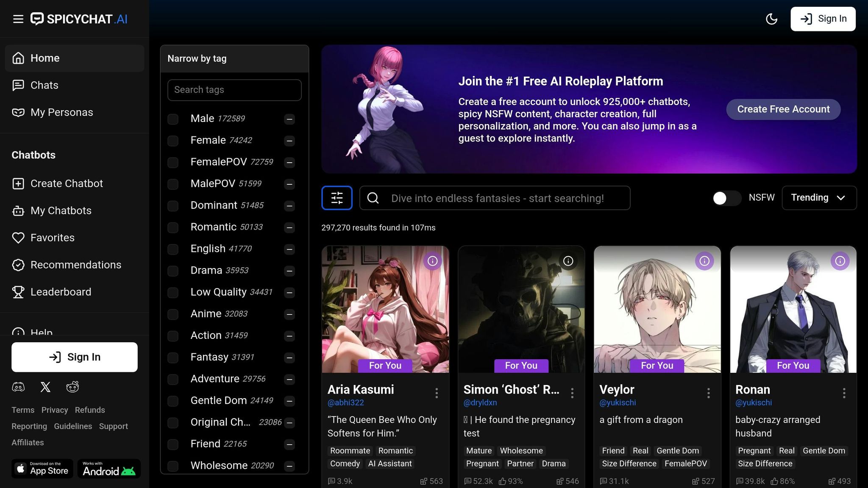This screenshot has width=868, height=488.
Task: Open the Guidelines link
Action: click(x=73, y=426)
